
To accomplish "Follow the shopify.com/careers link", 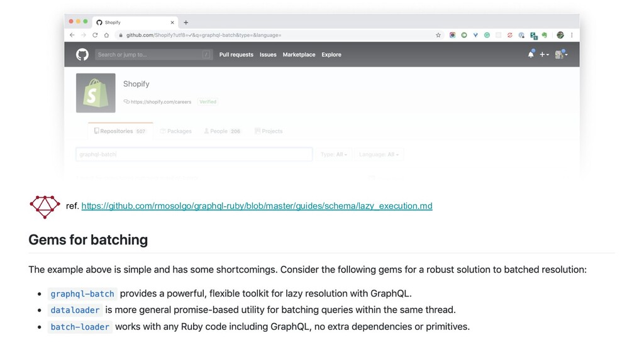I will (160, 102).
